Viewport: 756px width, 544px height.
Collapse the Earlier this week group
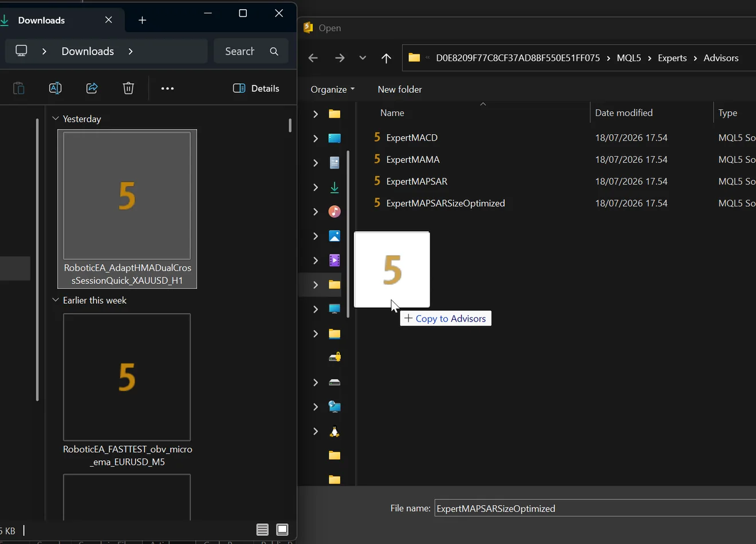click(x=56, y=300)
